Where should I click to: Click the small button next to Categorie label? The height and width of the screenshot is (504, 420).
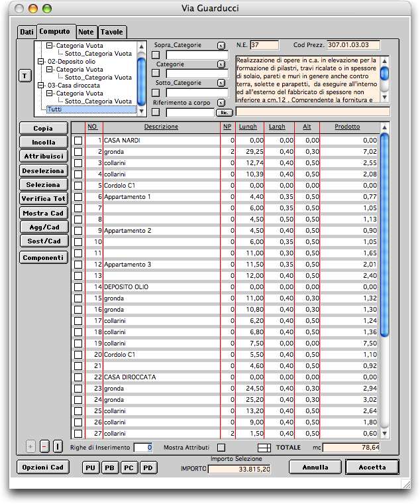[x=221, y=64]
